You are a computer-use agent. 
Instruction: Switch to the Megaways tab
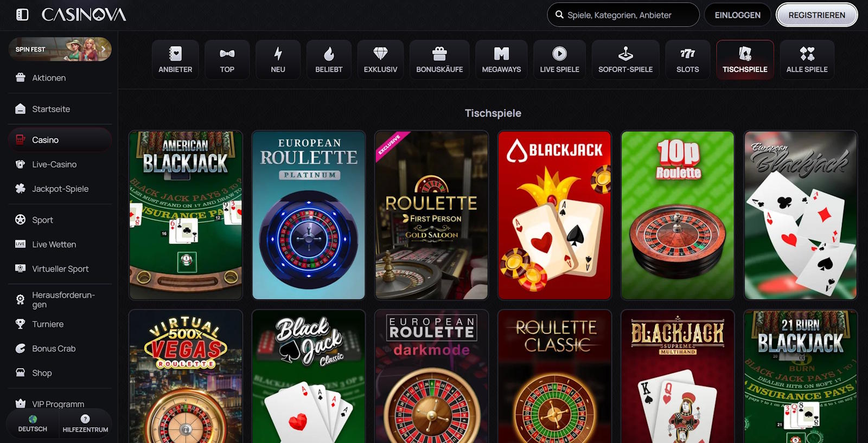point(501,60)
